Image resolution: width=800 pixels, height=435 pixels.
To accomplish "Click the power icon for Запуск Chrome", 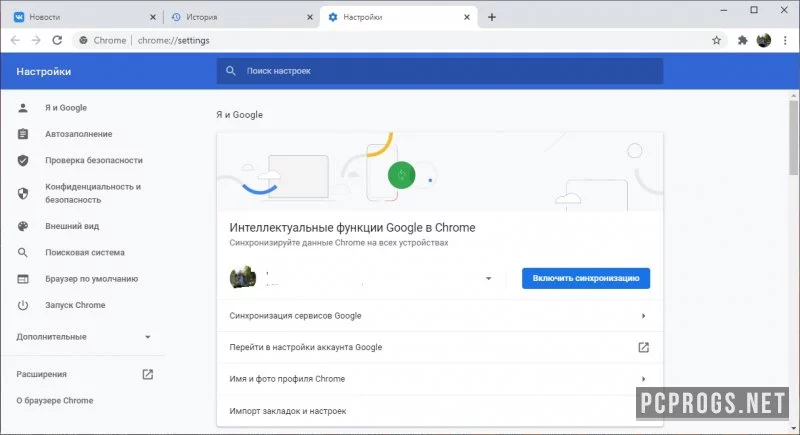I will coord(23,305).
